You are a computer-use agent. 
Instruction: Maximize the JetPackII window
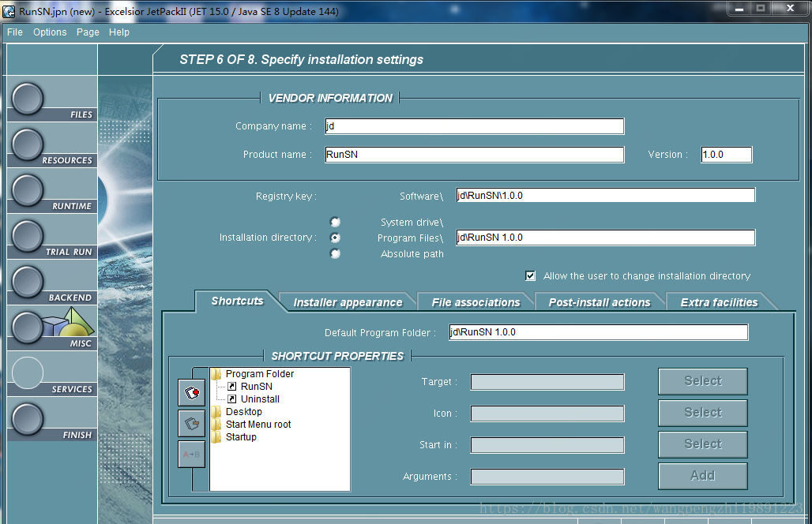(760, 8)
